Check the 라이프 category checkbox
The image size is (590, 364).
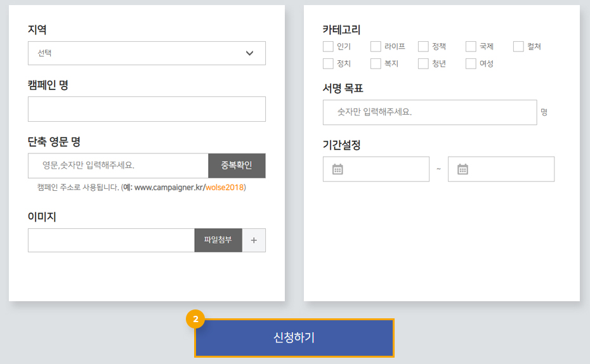point(376,47)
